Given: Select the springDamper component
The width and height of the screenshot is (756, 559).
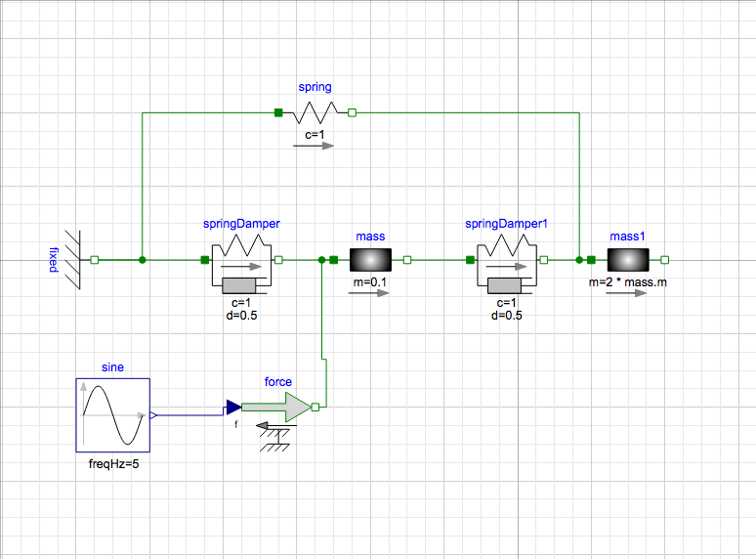Looking at the screenshot, I should [x=241, y=264].
